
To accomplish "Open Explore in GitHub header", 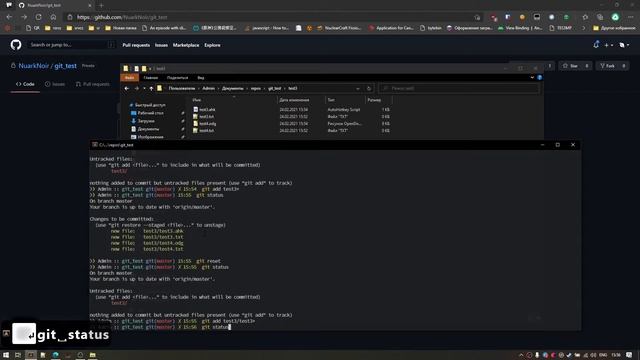I will [x=212, y=45].
